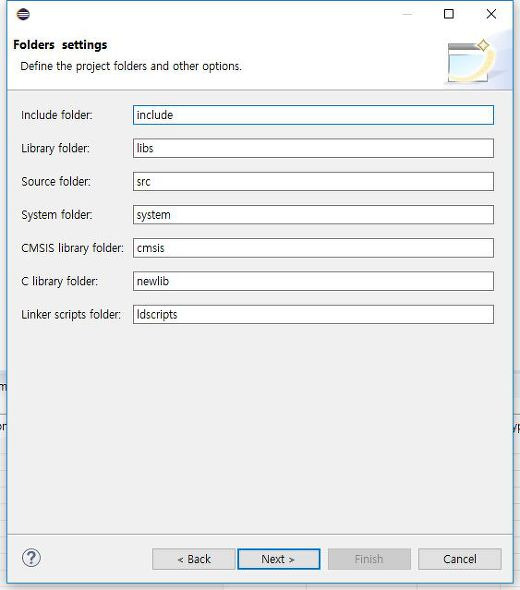Click the Linker scripts folder field ldscripts

pos(313,314)
